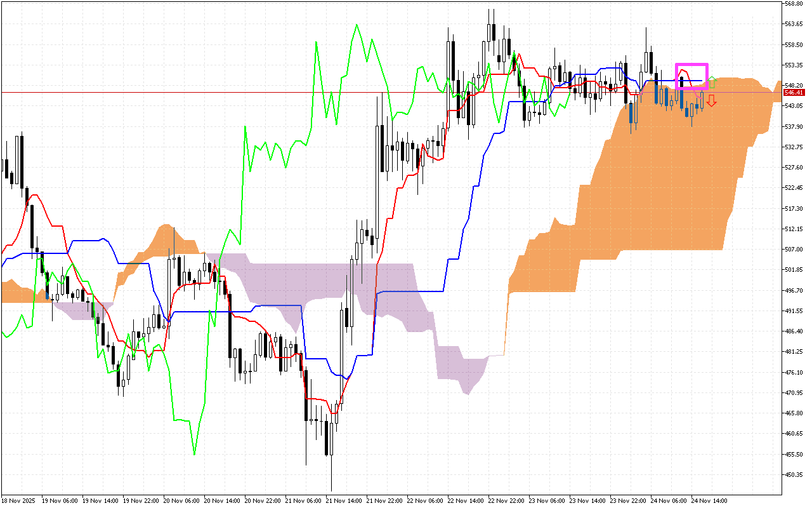Image resolution: width=812 pixels, height=508 pixels.
Task: Click the 507.00 price scale value
Action: point(794,250)
